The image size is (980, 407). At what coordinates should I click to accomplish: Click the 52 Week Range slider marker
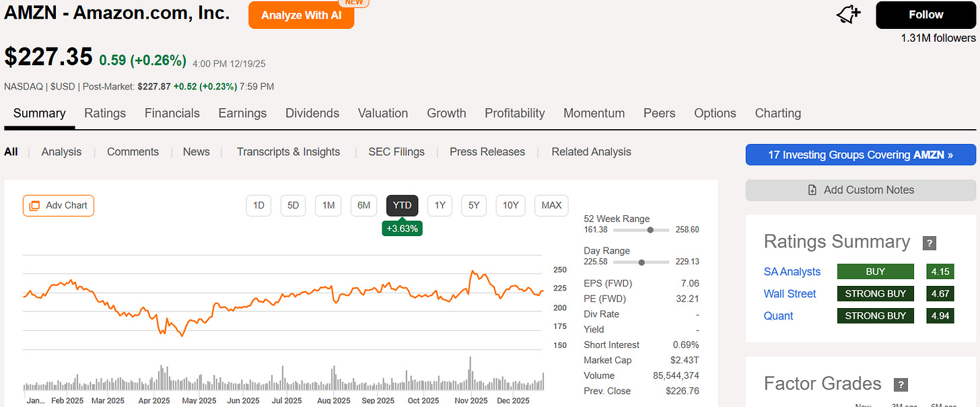[650, 230]
